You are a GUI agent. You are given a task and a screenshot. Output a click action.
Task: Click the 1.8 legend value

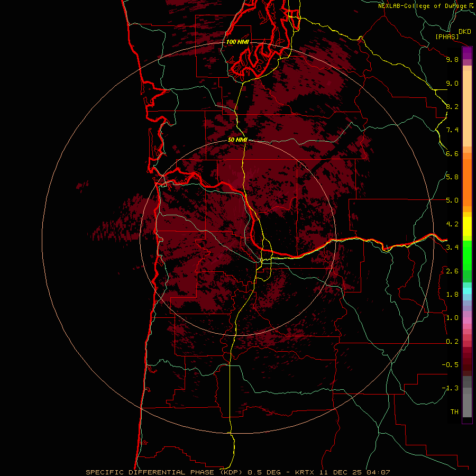[x=452, y=295]
